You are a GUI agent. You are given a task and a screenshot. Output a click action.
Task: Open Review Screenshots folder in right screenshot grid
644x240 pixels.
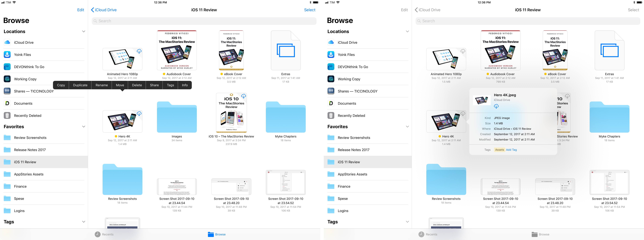point(446,179)
